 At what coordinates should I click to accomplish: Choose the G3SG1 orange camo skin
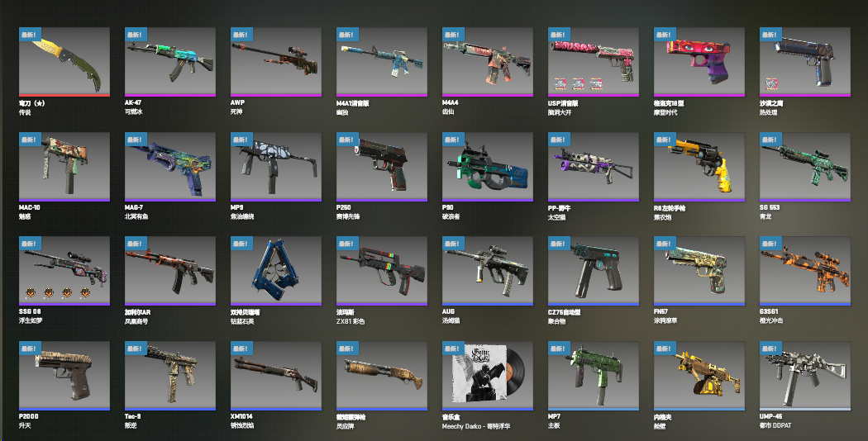(804, 271)
